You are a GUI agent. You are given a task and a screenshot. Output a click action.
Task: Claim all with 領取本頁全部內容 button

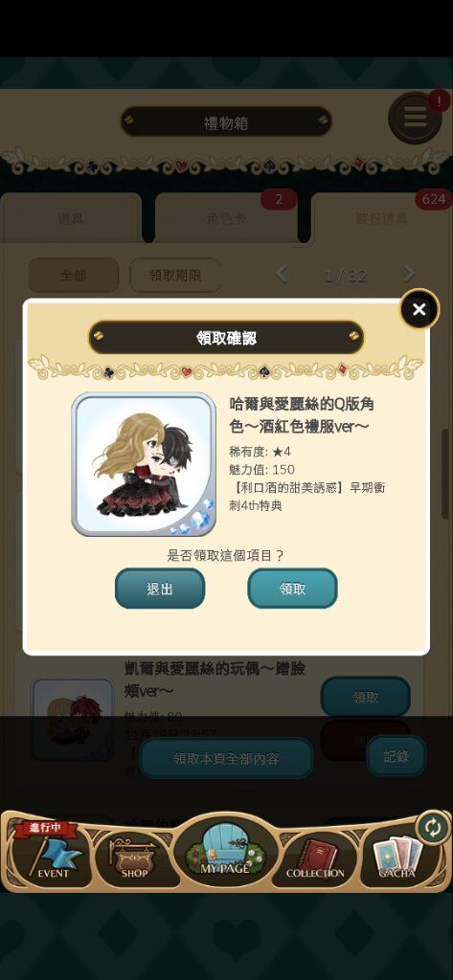(x=226, y=758)
